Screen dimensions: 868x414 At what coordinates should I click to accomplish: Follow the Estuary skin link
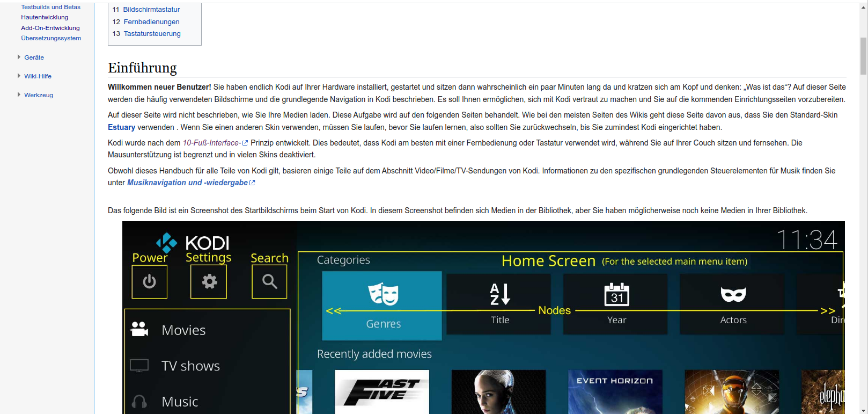pyautogui.click(x=121, y=127)
